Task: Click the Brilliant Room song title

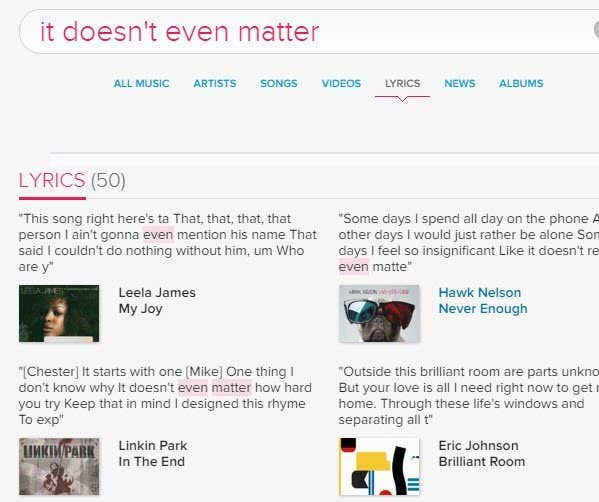Action: 482,462
